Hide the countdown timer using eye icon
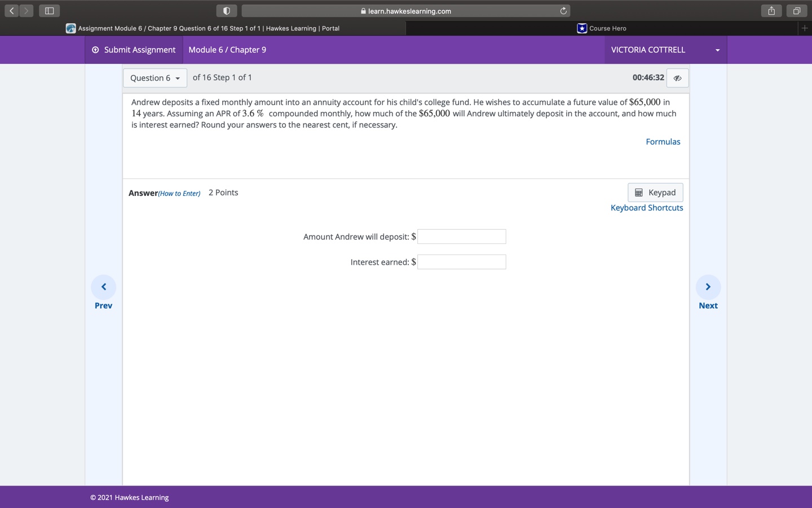The image size is (812, 508). (677, 78)
